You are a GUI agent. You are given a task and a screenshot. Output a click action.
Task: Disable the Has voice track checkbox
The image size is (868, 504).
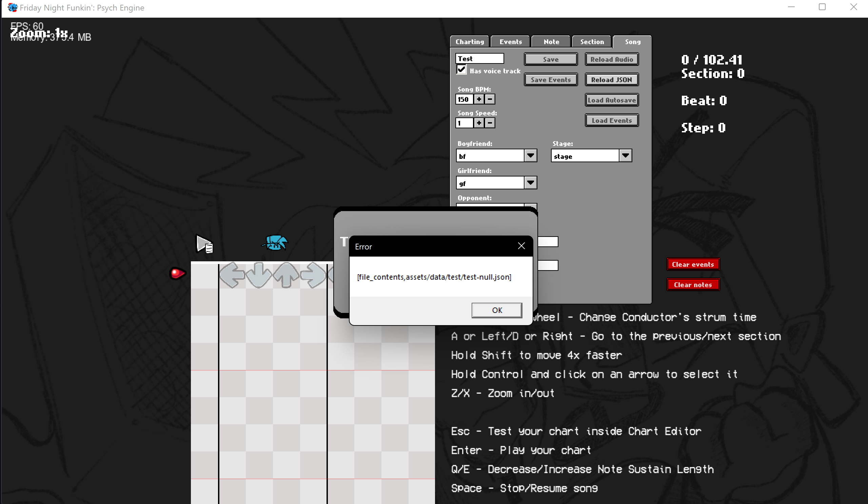[x=461, y=69]
